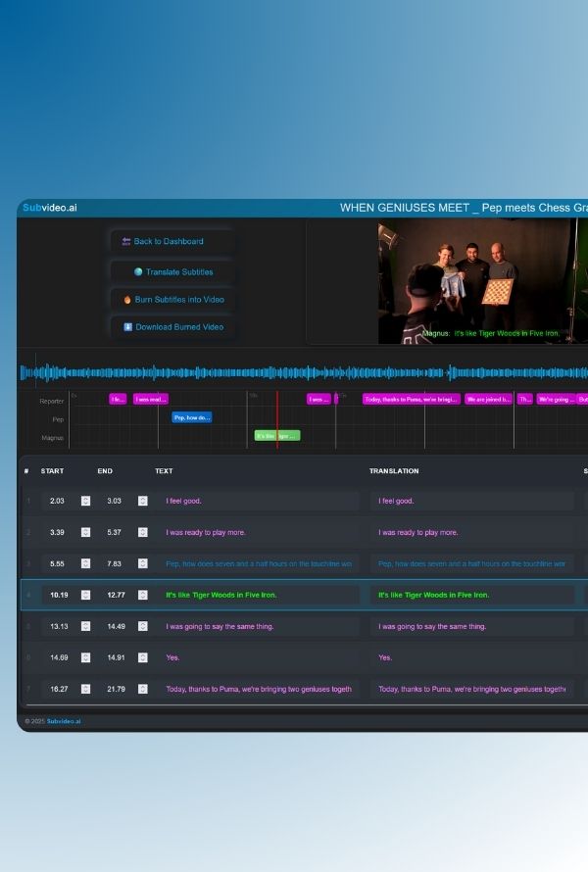Select "We're going ..." timeline clip
The image size is (588, 872).
(x=556, y=400)
